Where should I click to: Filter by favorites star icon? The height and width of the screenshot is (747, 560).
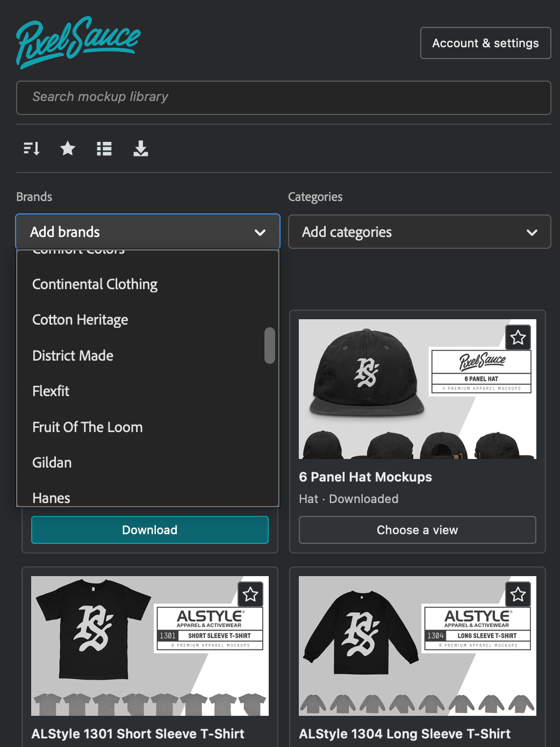tap(68, 148)
